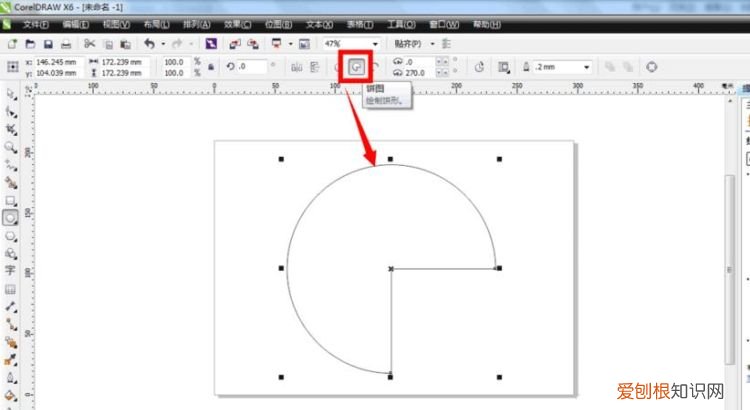
Task: Open the 47% zoom level dropdown
Action: (x=375, y=44)
